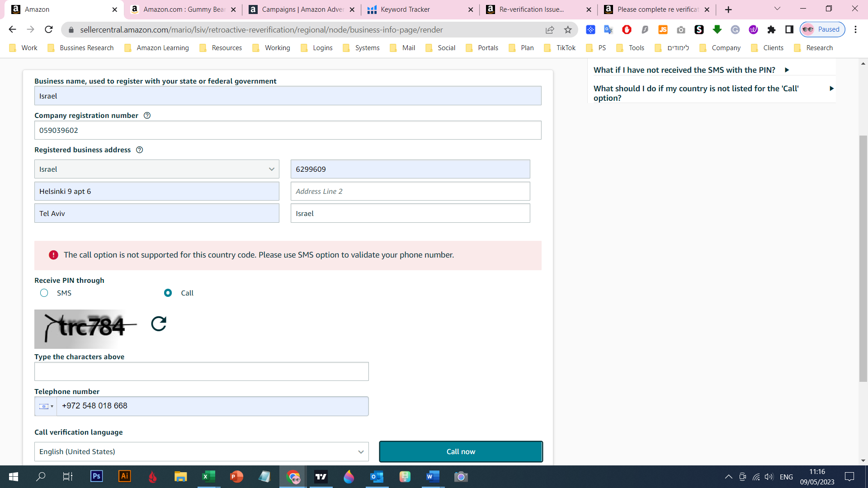Share this page via address bar icon
The height and width of the screenshot is (488, 868).
pos(550,30)
